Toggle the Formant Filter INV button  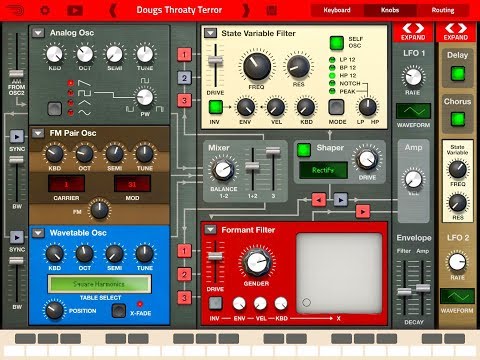click(215, 303)
